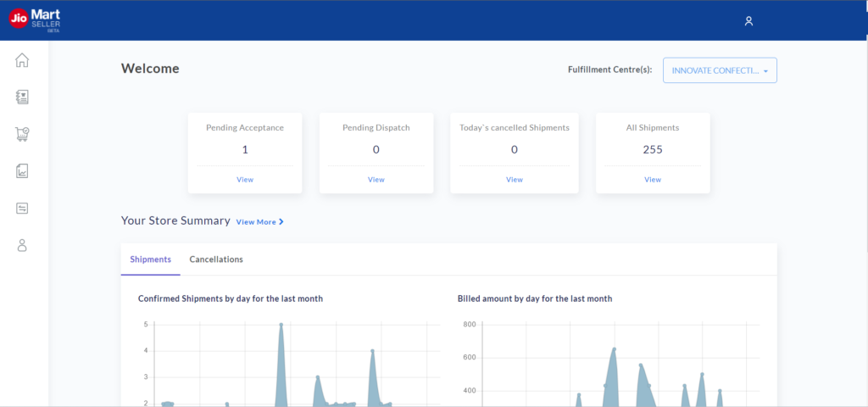Click the transfer arrows icon in sidebar
The width and height of the screenshot is (868, 407).
tap(22, 208)
